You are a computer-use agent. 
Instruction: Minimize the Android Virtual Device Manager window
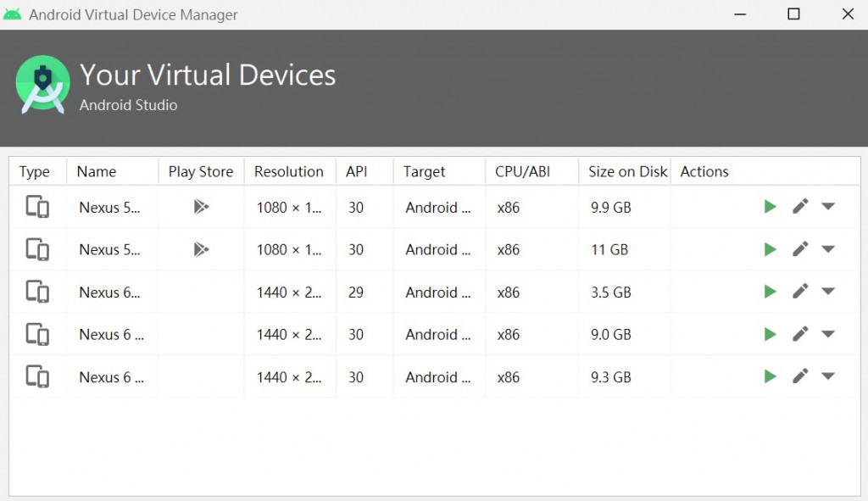(740, 14)
